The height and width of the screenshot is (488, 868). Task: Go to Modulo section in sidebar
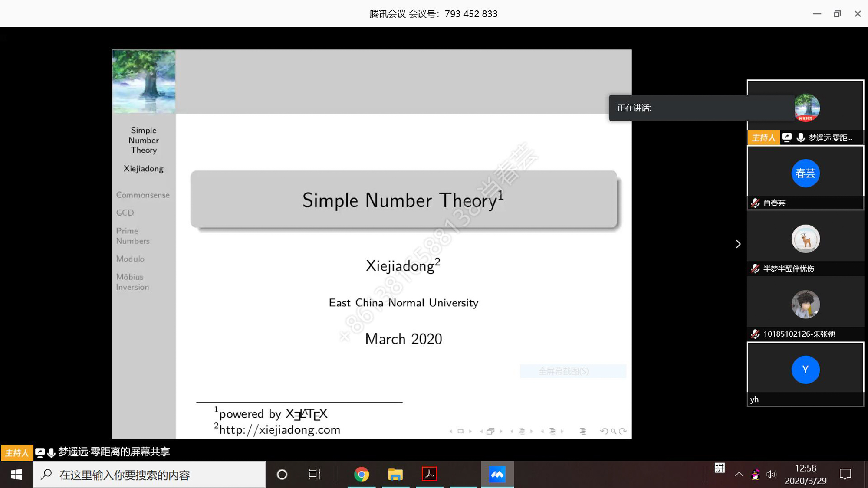point(130,259)
